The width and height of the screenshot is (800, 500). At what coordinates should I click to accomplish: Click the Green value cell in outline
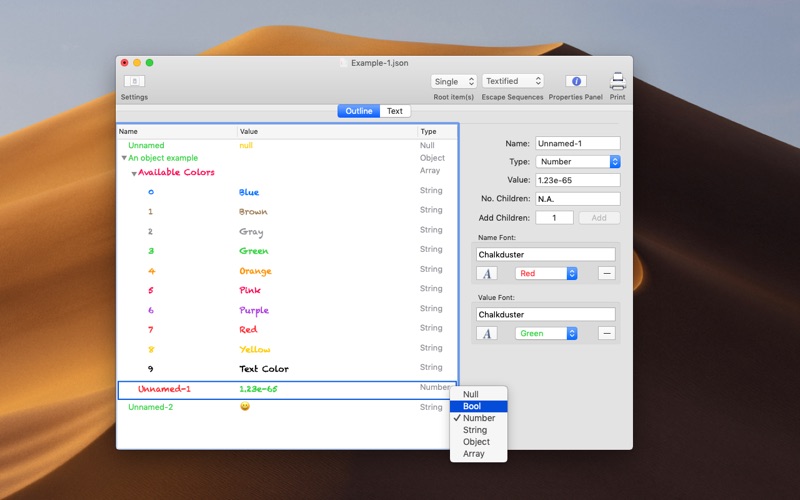pos(254,251)
